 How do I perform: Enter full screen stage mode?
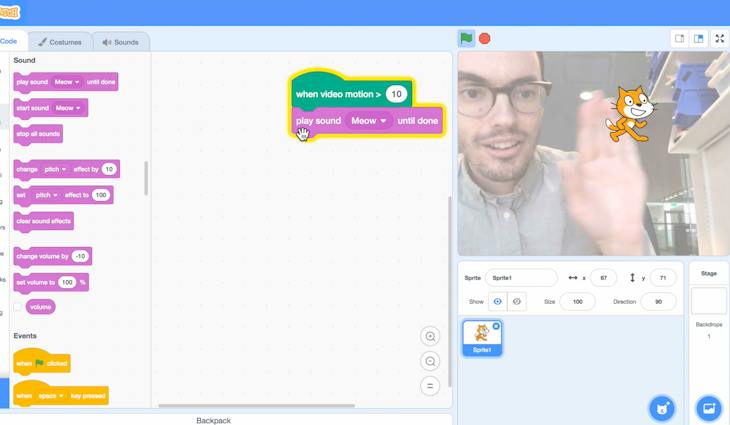(x=720, y=39)
